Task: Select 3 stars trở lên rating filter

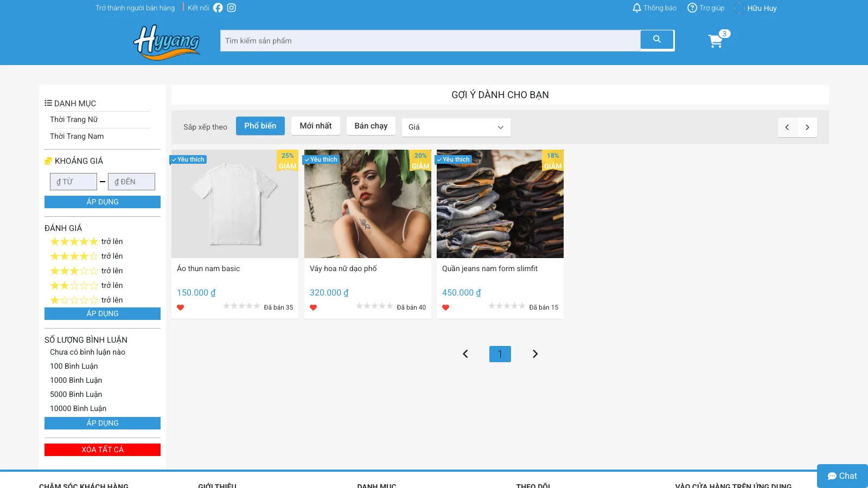Action: click(x=87, y=271)
